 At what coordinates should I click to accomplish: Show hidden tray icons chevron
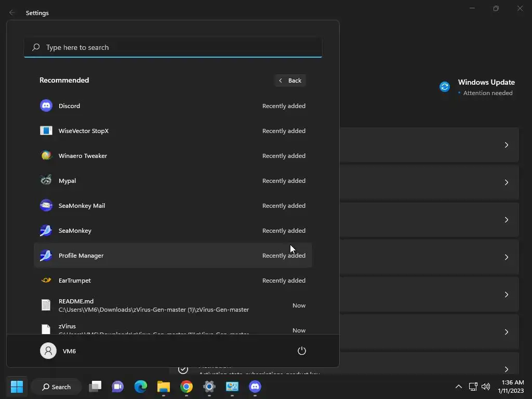(458, 387)
